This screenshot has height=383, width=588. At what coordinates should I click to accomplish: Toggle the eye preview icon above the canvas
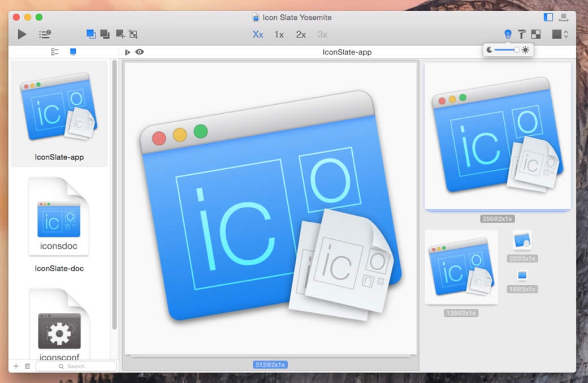(x=140, y=51)
